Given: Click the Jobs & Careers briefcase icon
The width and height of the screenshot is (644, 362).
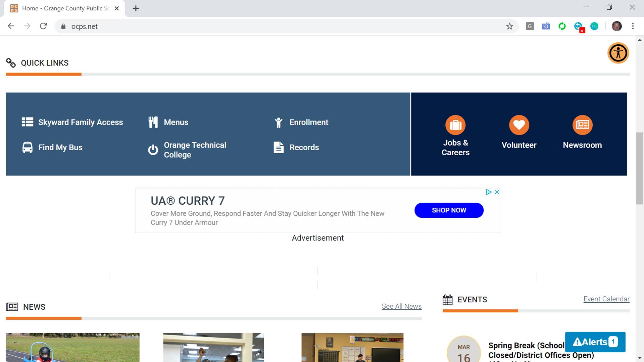Looking at the screenshot, I should [455, 125].
